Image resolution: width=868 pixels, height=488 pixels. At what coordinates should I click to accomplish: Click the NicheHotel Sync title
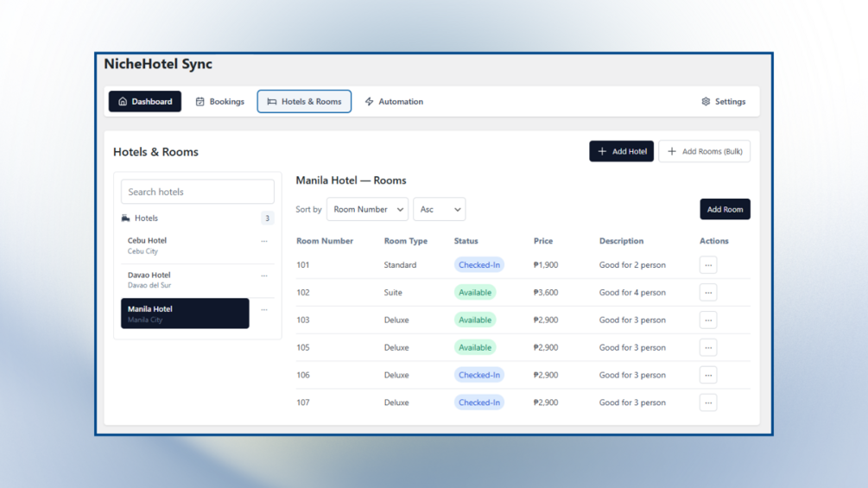158,64
